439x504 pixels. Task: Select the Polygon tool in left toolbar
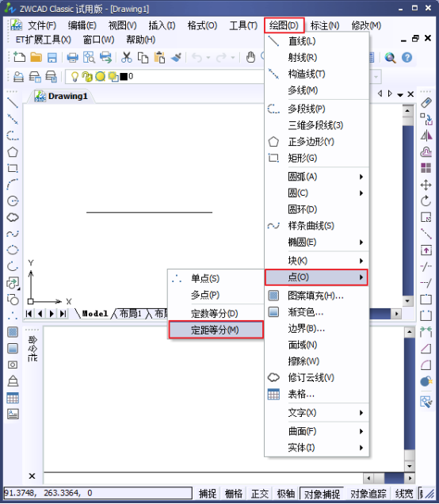pyautogui.click(x=13, y=152)
